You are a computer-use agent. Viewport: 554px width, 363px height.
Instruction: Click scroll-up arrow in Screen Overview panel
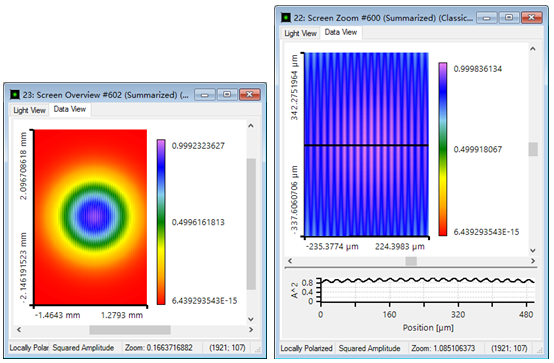tap(251, 126)
